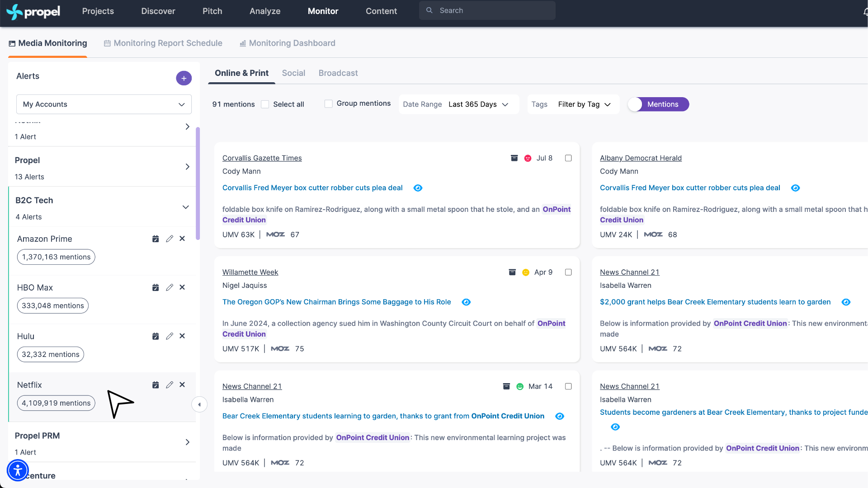Edit the Amazon Prime alert
The width and height of the screenshot is (868, 488).
pyautogui.click(x=170, y=239)
